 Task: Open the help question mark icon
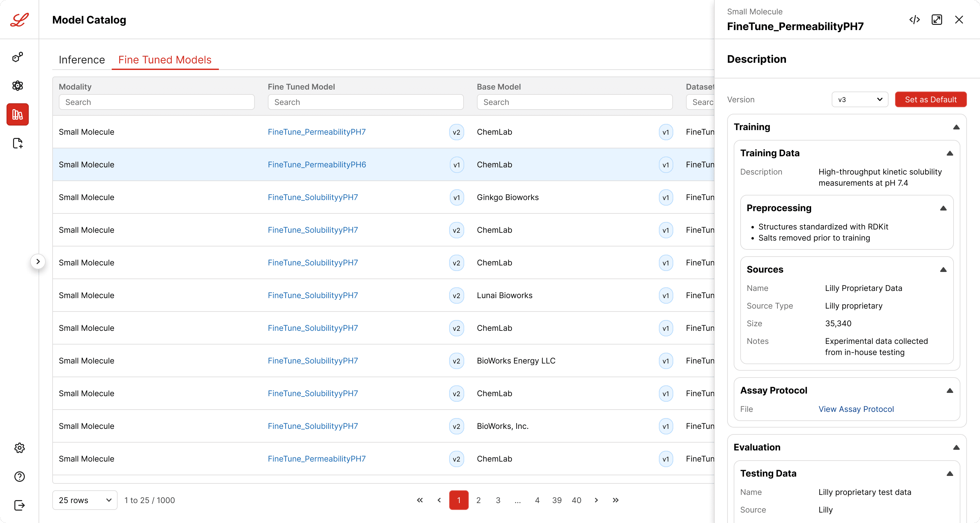[19, 477]
